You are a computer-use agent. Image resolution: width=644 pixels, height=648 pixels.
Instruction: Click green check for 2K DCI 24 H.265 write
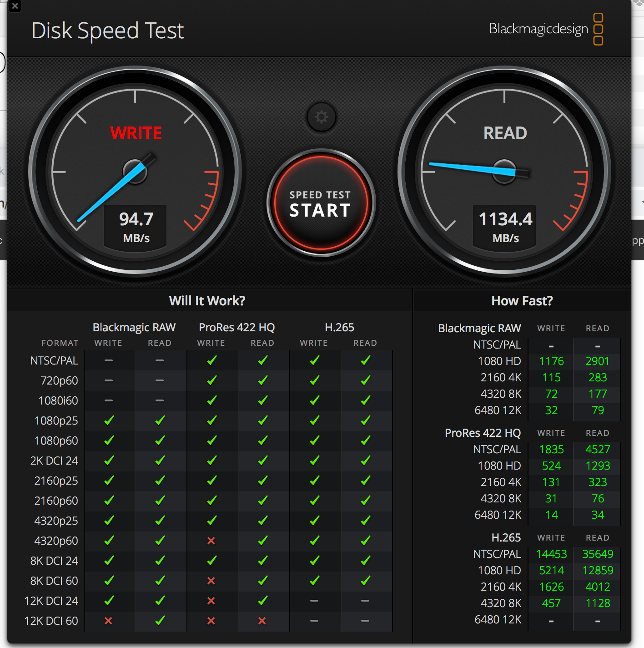click(x=314, y=461)
